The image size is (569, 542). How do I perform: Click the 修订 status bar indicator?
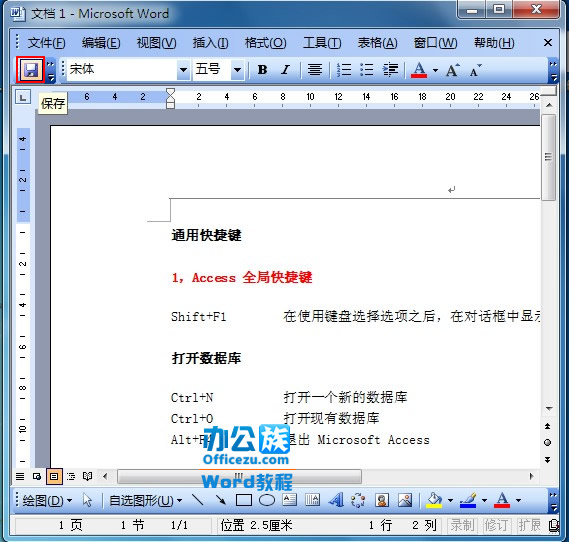click(496, 525)
